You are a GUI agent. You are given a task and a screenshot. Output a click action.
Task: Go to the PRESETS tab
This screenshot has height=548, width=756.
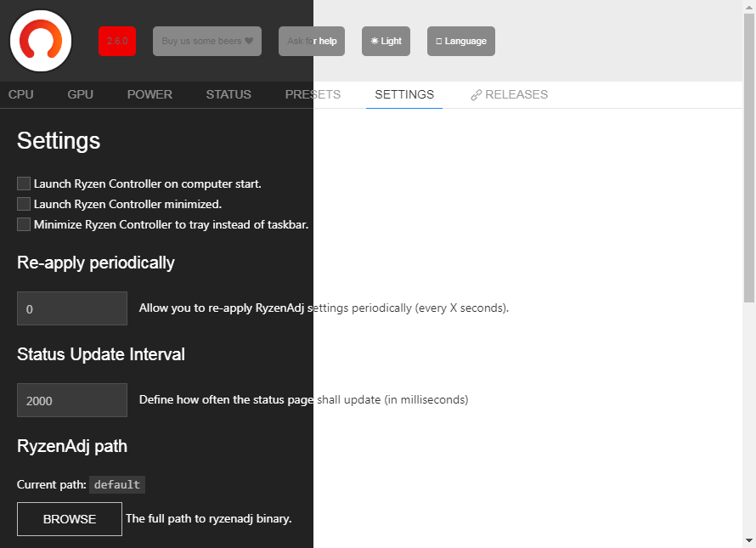pyautogui.click(x=313, y=94)
